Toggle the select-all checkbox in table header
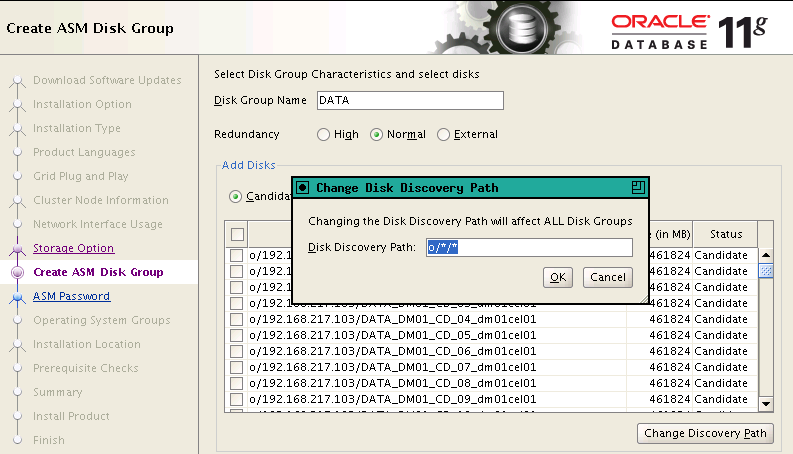The width and height of the screenshot is (793, 454). tap(237, 235)
